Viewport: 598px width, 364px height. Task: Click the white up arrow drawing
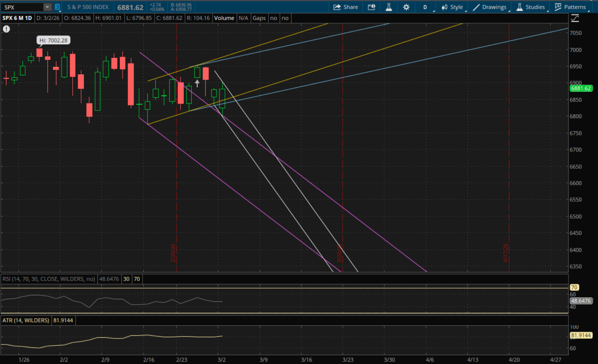[197, 83]
